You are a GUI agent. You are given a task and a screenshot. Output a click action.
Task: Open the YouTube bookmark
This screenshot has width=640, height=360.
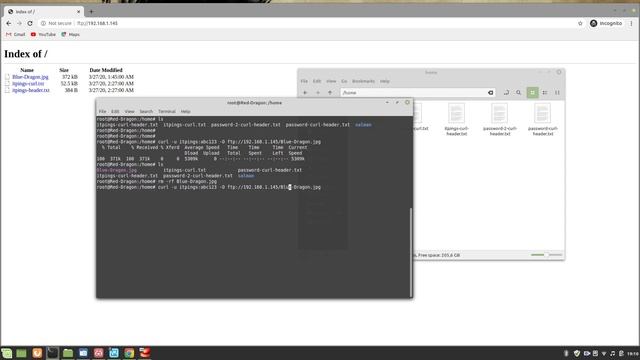point(43,35)
